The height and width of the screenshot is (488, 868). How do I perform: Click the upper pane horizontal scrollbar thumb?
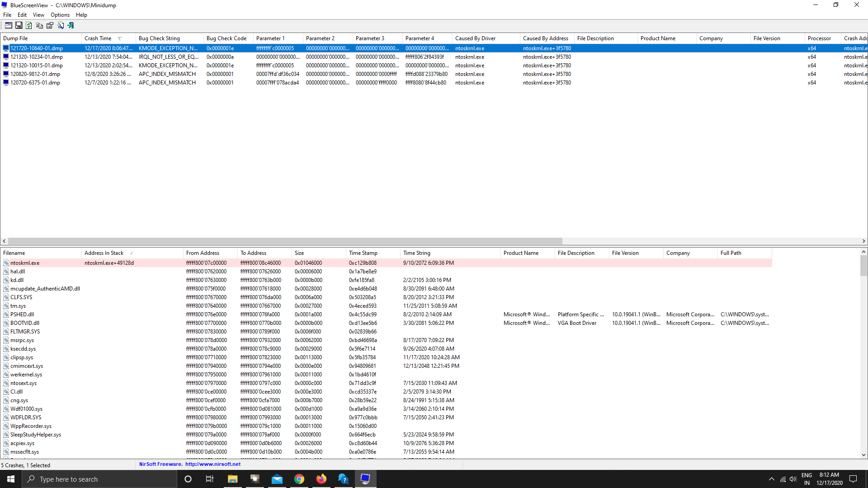(285, 241)
